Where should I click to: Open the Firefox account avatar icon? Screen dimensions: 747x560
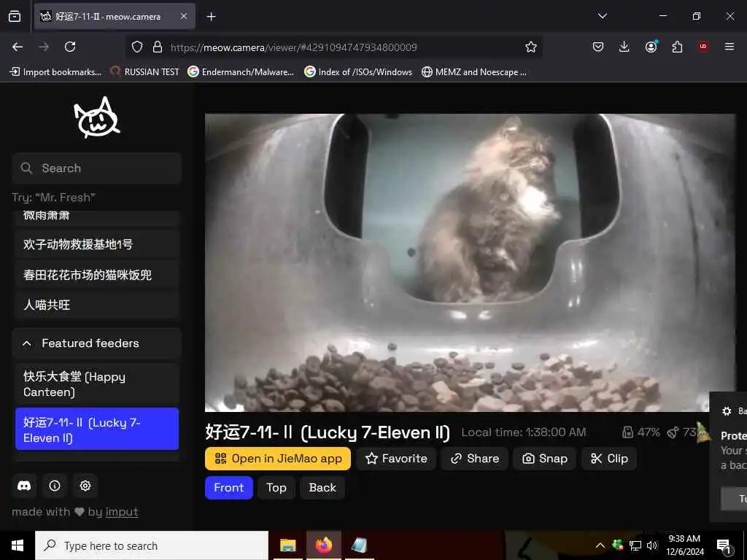[651, 47]
